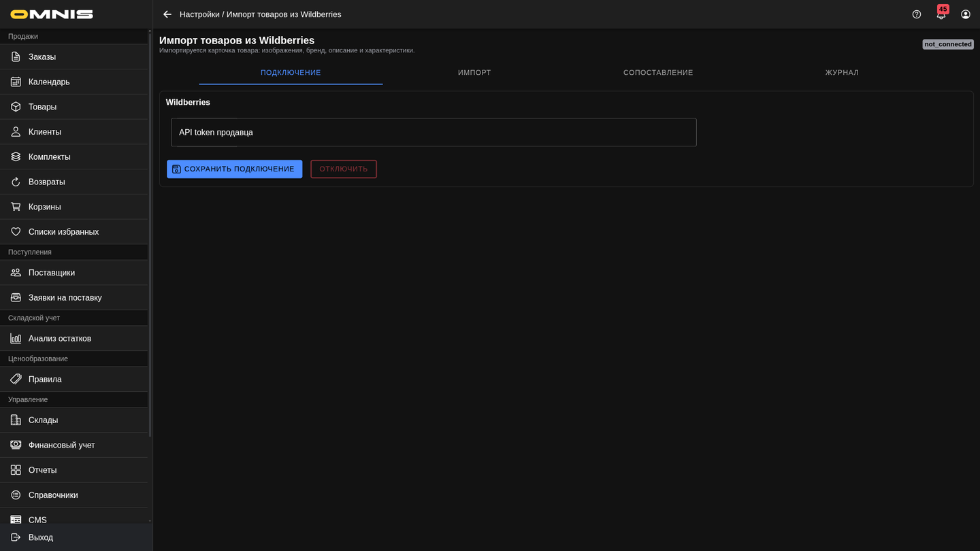Click the Списки избранных heart icon
This screenshot has height=551, width=980.
point(16,232)
